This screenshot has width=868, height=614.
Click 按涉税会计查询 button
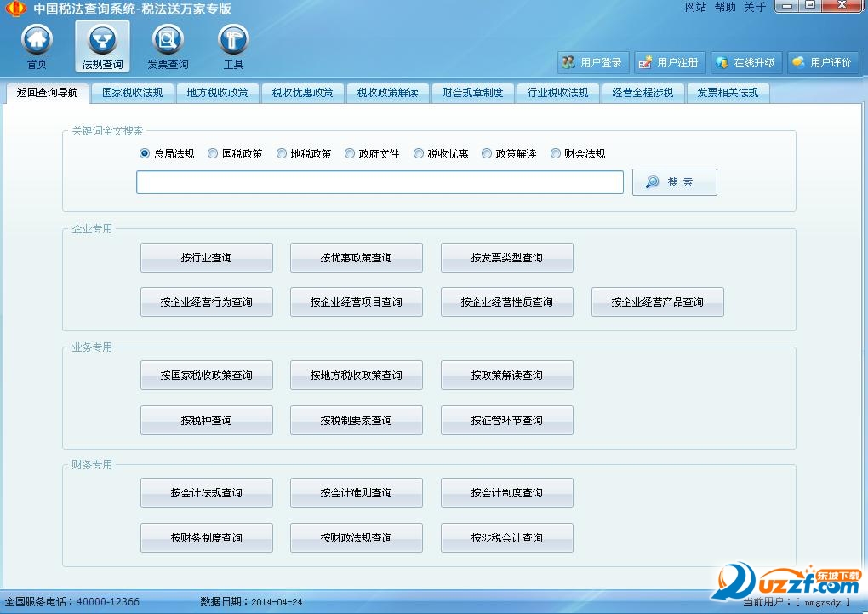507,538
